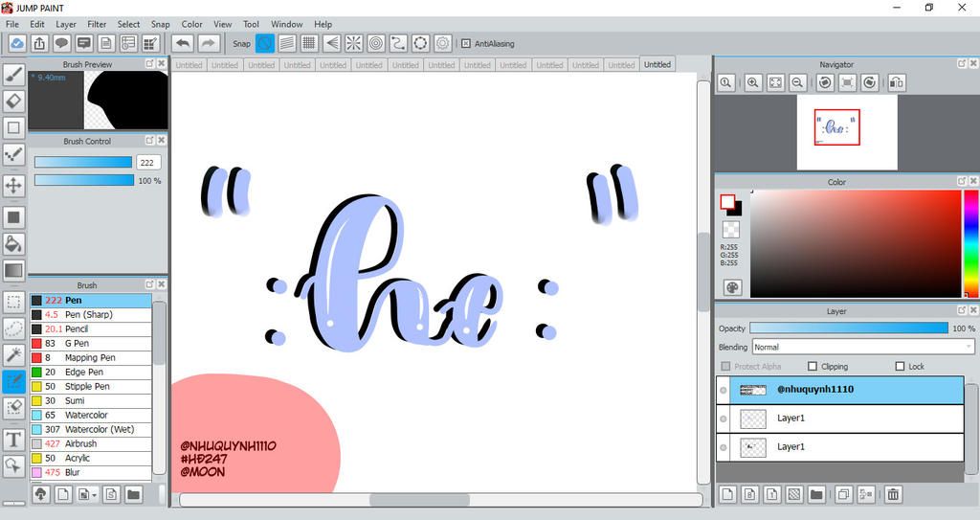This screenshot has width=980, height=520.
Task: Select the @nhuquynh1110 layer
Action: (x=840, y=390)
